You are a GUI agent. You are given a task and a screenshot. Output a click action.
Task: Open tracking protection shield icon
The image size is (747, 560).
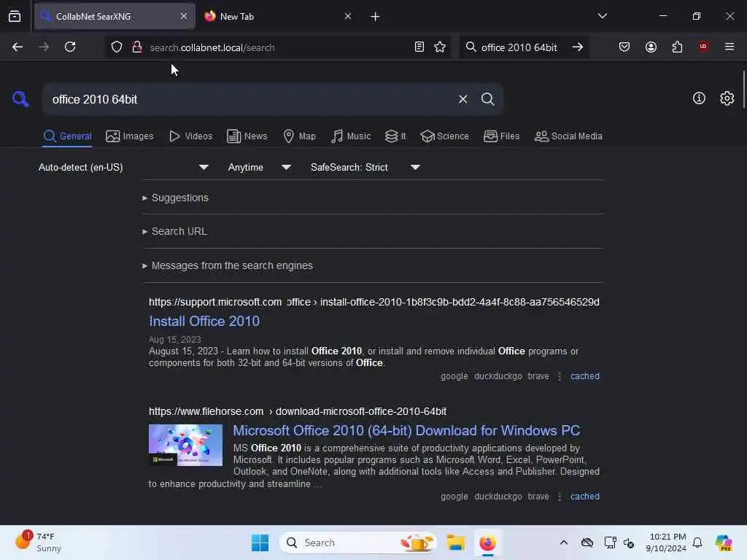pyautogui.click(x=117, y=47)
